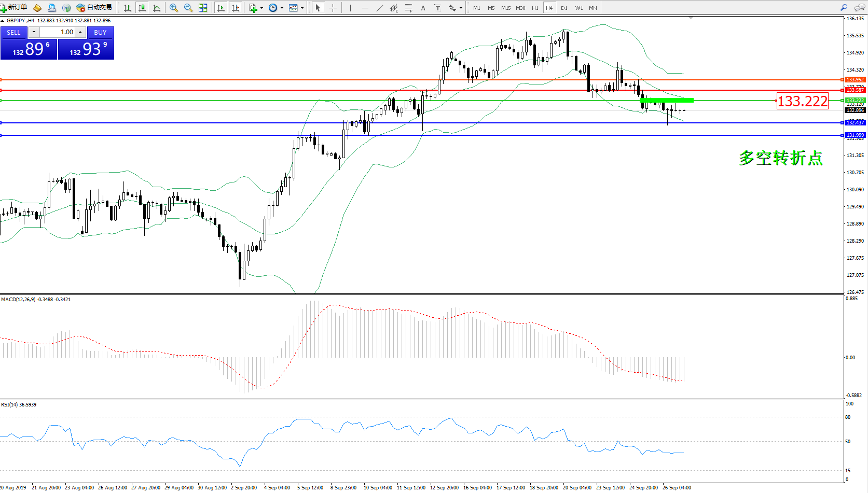
Task: Click the red 133.952 price level label
Action: [855, 80]
